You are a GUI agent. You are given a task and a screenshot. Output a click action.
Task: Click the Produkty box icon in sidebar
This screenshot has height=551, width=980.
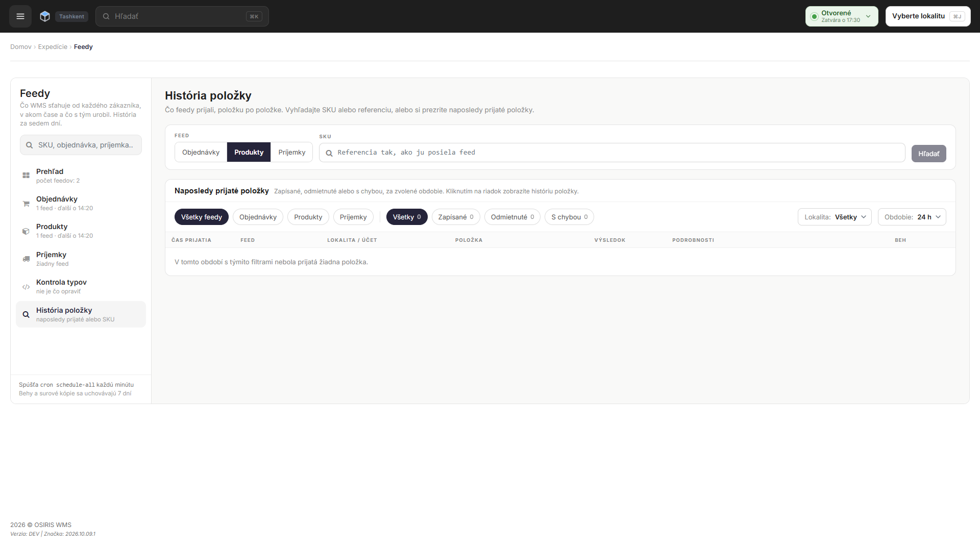(x=26, y=231)
